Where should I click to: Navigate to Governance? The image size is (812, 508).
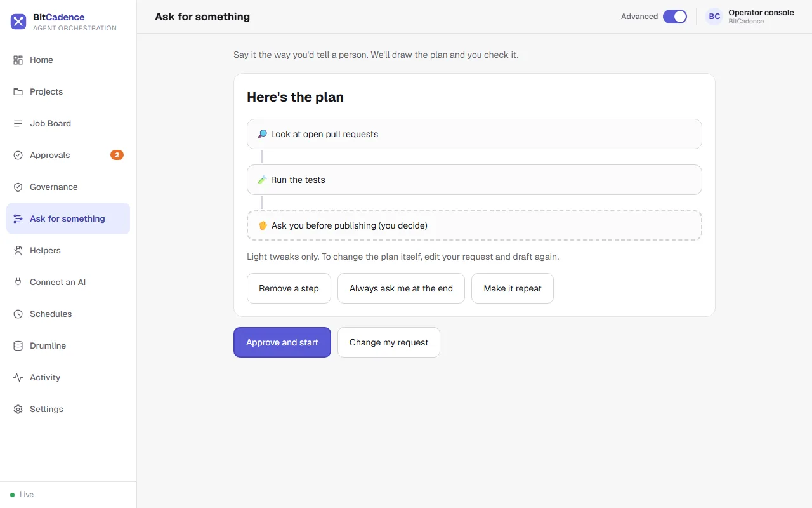click(68, 187)
